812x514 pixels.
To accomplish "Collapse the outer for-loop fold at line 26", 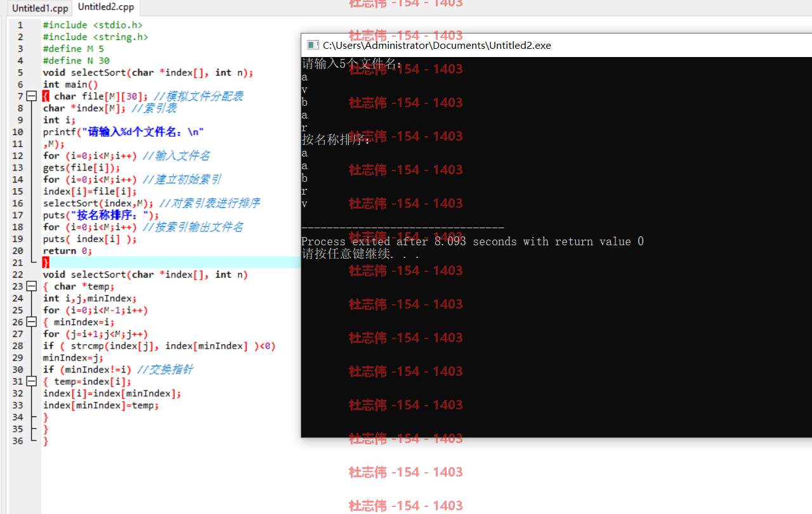I will coord(31,322).
